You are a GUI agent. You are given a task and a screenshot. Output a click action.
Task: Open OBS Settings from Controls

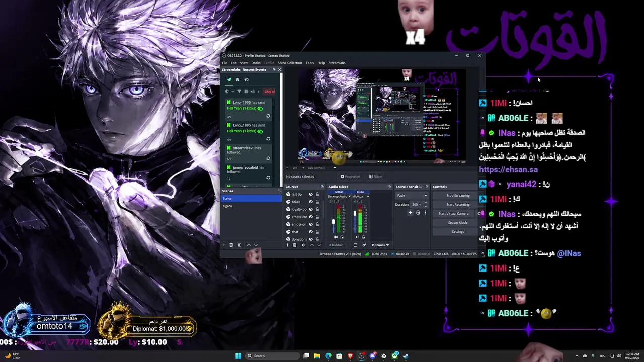pos(458,232)
